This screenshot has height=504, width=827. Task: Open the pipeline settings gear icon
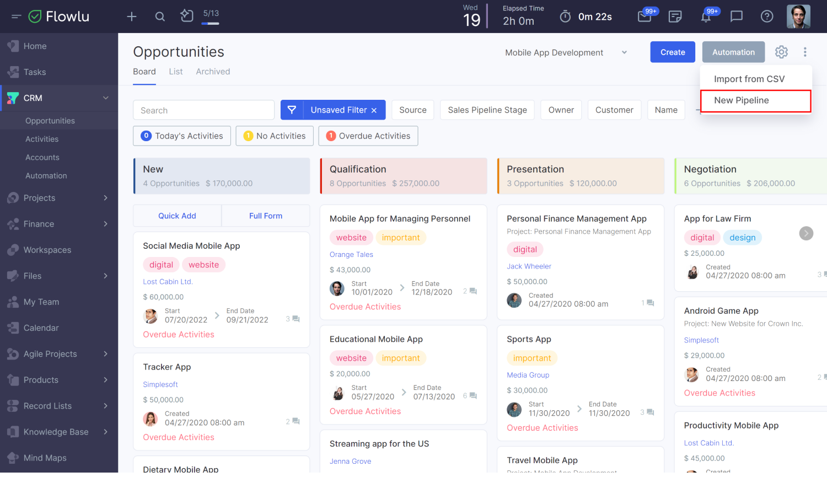pos(781,52)
